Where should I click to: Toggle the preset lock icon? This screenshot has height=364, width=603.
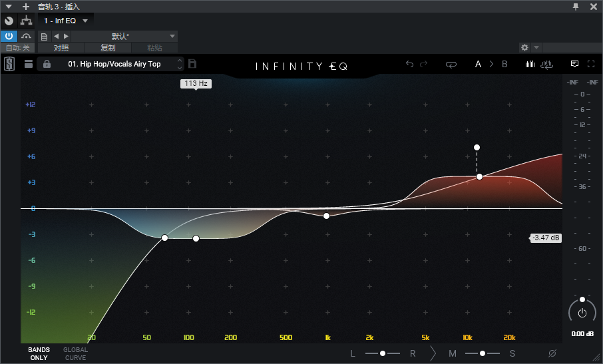47,64
